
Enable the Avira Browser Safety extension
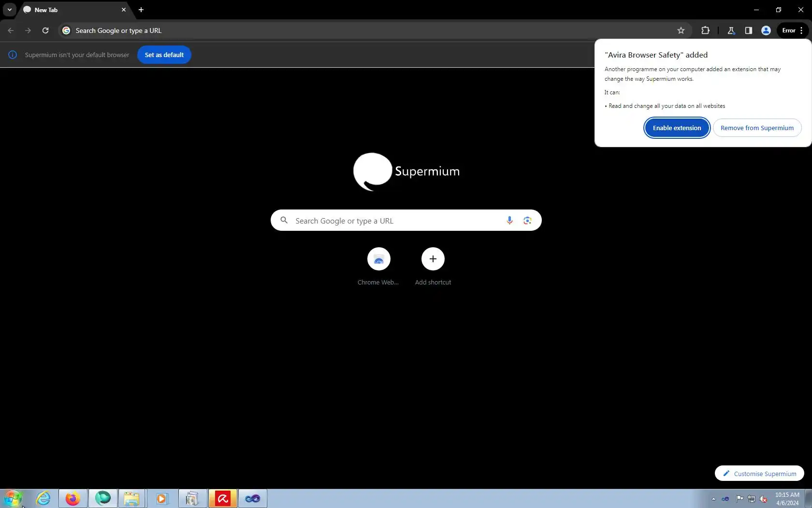[x=677, y=128]
